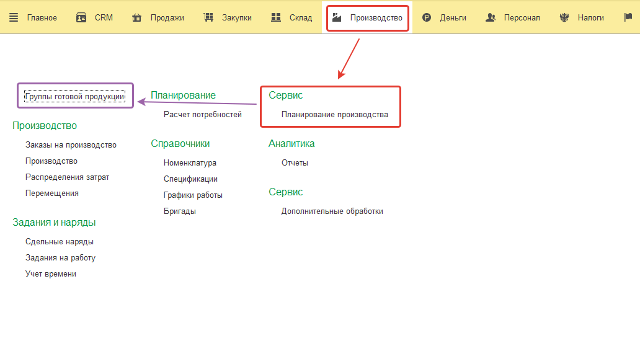
Task: Click the Сервис heading above Дополнительные обработки
Action: tap(286, 192)
